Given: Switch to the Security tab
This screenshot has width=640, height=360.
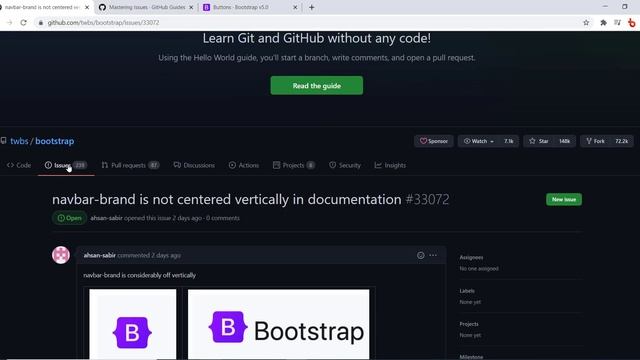Looking at the screenshot, I should [345, 165].
